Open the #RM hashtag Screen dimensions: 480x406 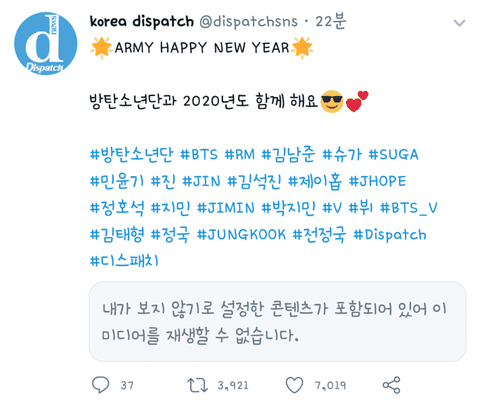[x=240, y=155]
